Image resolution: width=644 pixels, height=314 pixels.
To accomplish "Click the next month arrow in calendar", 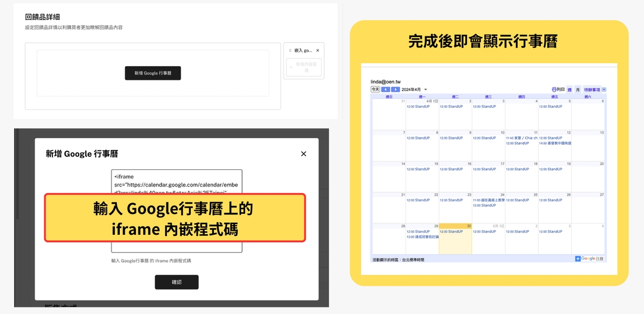I will click(x=395, y=89).
